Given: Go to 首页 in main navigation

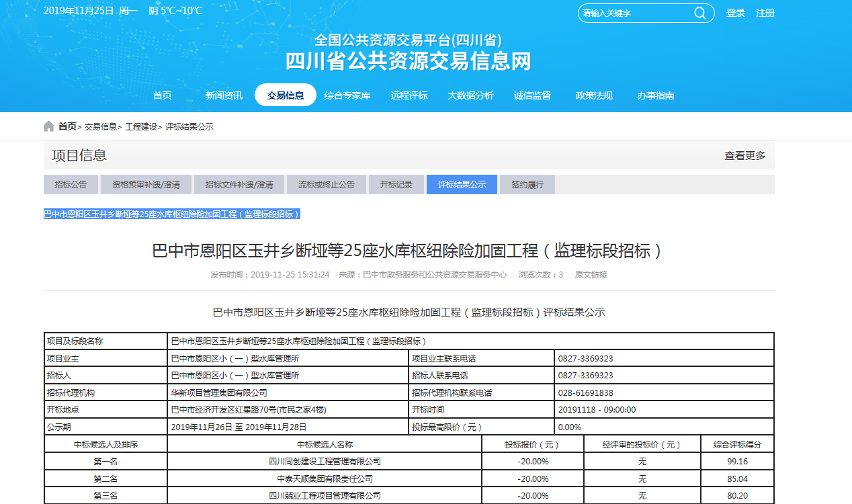Looking at the screenshot, I should [163, 95].
